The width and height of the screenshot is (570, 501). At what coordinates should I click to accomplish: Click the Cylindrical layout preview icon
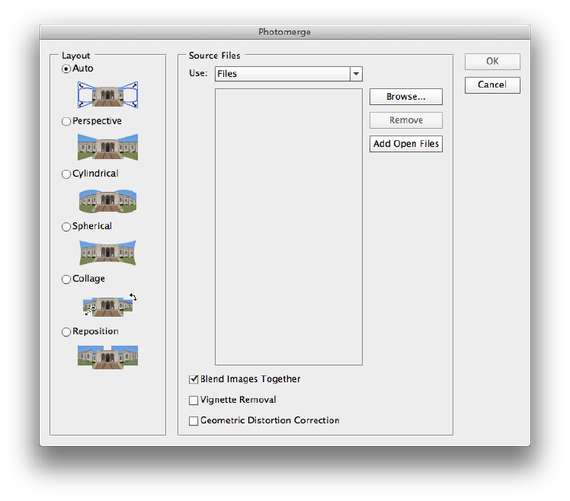[108, 200]
